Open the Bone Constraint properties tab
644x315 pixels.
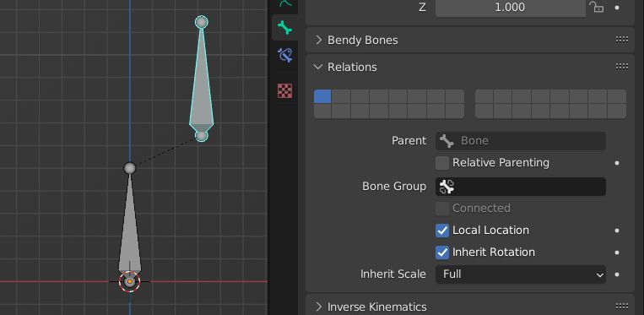click(x=284, y=55)
